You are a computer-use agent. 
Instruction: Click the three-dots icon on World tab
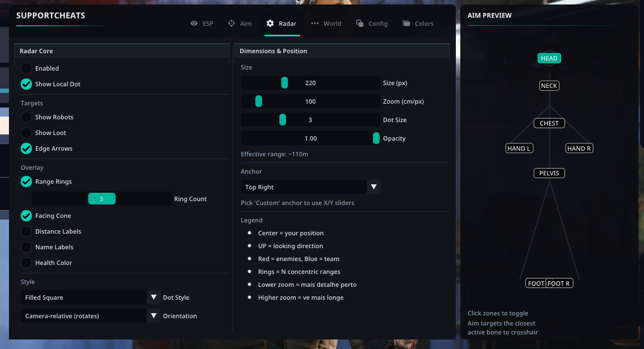pos(315,24)
